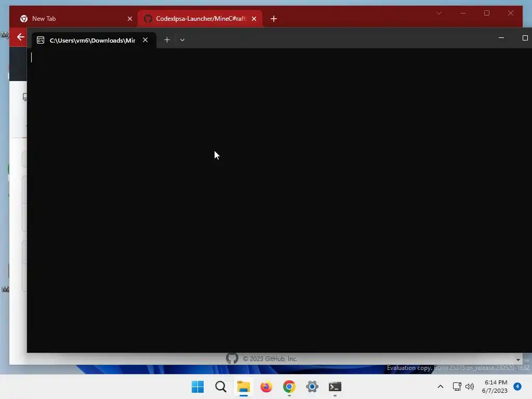Image resolution: width=532 pixels, height=399 pixels.
Task: Close the CodexIpsa-Launcher browser tab
Action: (x=254, y=19)
